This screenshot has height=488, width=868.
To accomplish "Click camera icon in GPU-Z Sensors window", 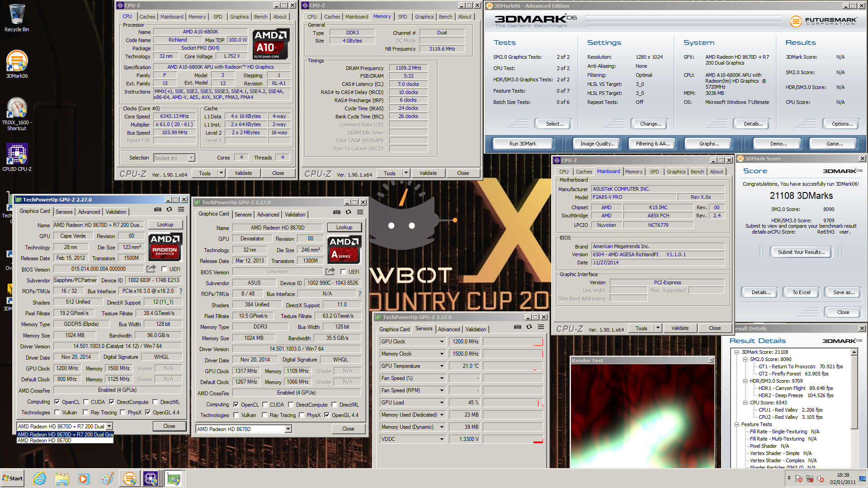I will (517, 327).
